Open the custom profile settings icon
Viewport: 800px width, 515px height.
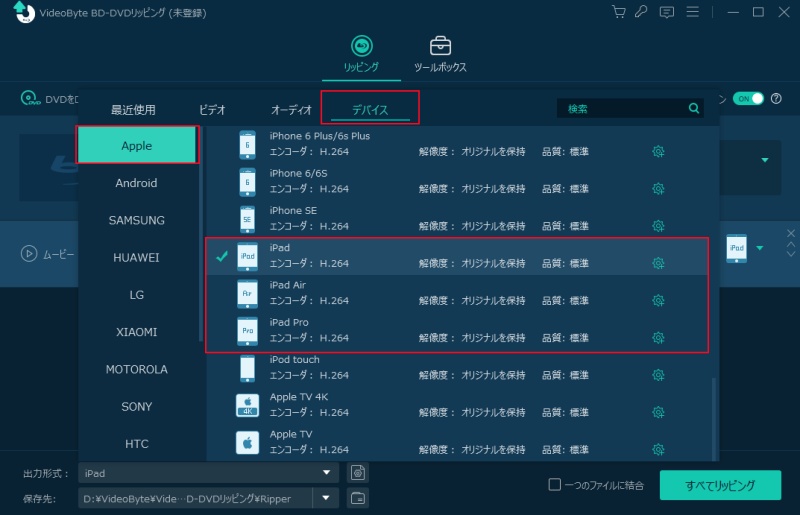[x=358, y=473]
